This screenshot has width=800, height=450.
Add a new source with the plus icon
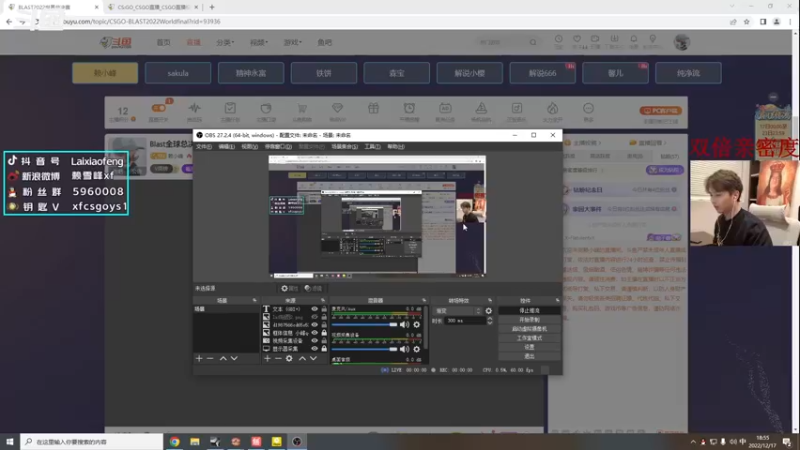[267, 359]
